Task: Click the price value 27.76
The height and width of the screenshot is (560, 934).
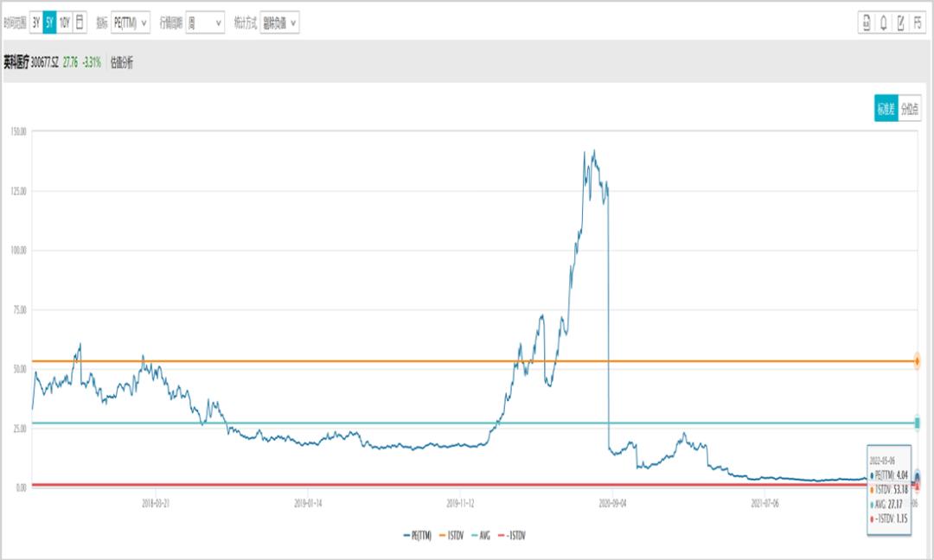Action: [70, 62]
